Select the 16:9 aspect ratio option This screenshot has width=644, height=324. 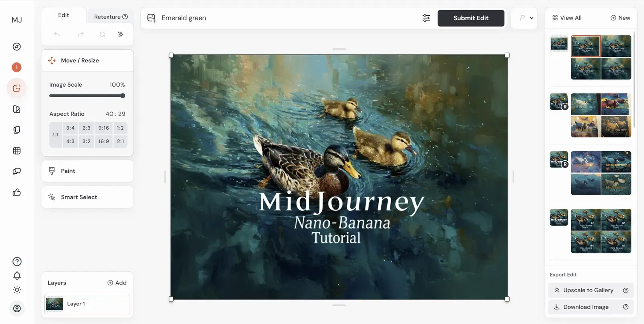(103, 141)
